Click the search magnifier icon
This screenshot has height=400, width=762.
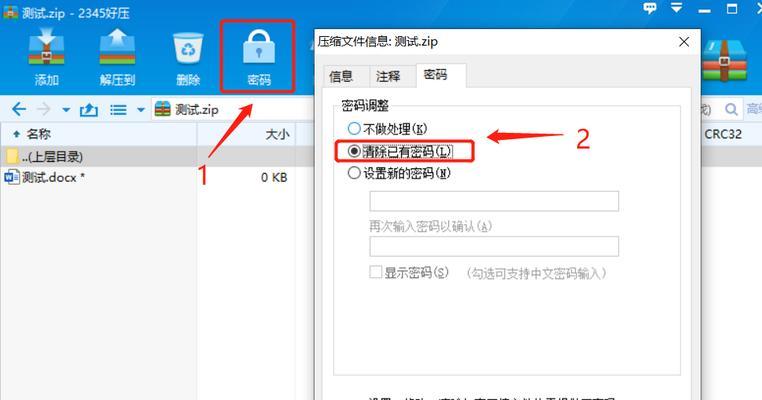(x=731, y=109)
